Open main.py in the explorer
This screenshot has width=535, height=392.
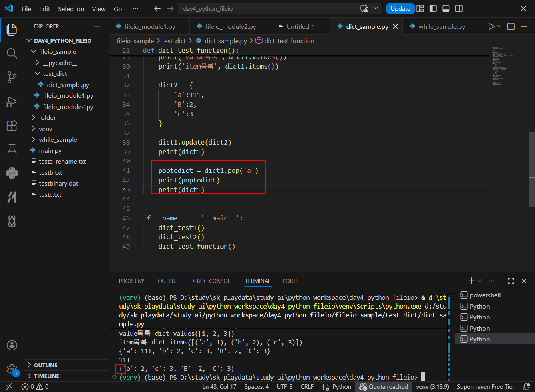coord(66,150)
